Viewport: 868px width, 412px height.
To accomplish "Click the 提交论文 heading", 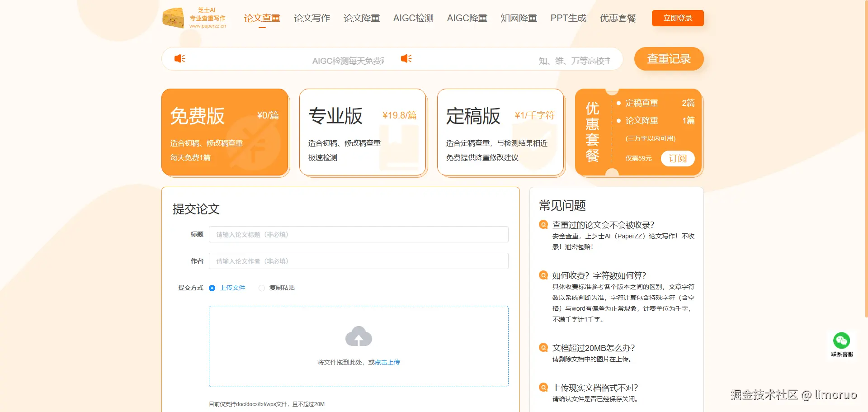I will coord(196,209).
